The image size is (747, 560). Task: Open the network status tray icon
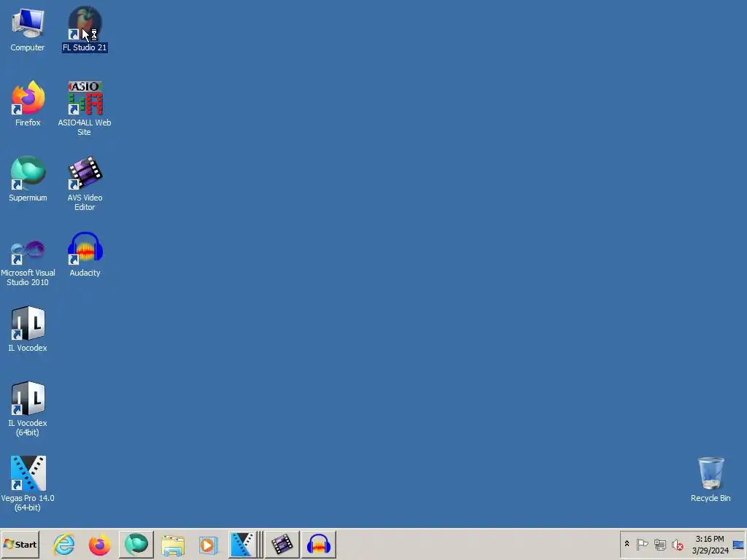point(659,544)
